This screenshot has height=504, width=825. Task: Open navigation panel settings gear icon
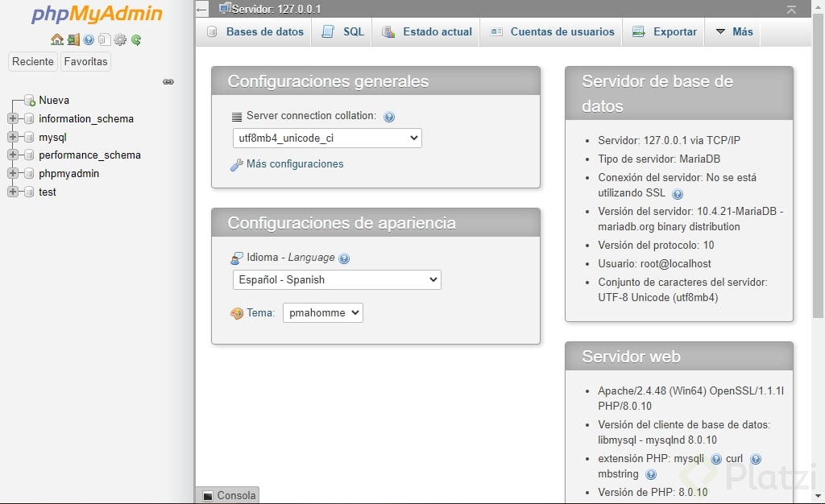pos(120,39)
